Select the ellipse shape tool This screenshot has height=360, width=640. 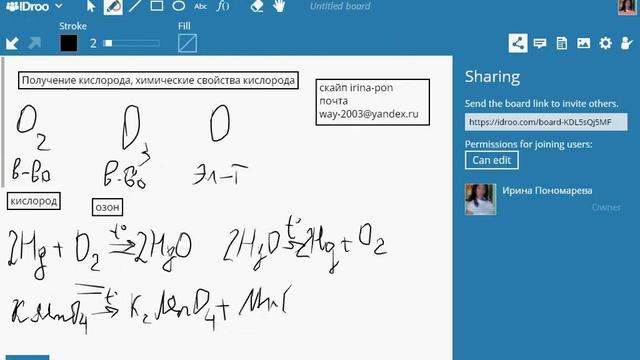point(178,6)
